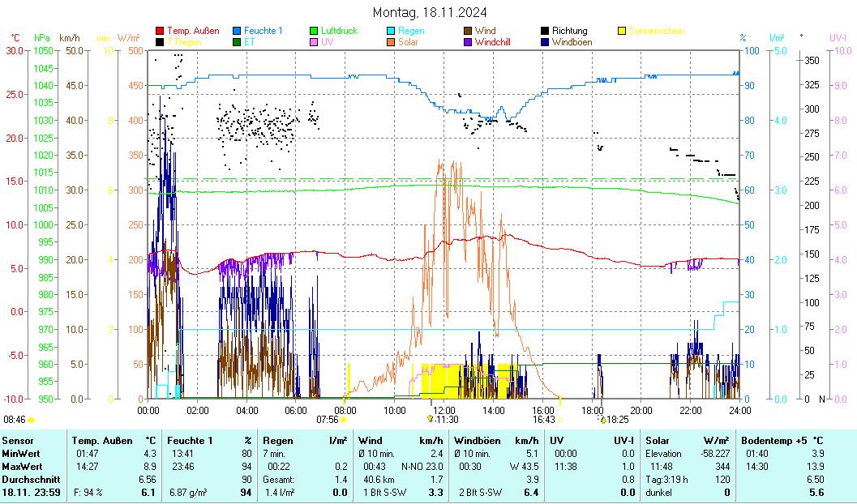Select the 'Windchill' legend label
Viewport: 857px width, 504px height.
coord(495,42)
